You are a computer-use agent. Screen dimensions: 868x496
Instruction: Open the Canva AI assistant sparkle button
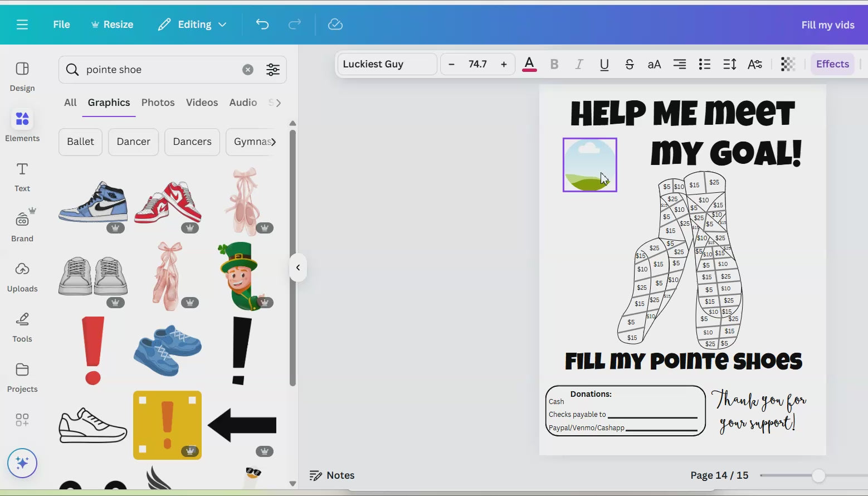(22, 463)
